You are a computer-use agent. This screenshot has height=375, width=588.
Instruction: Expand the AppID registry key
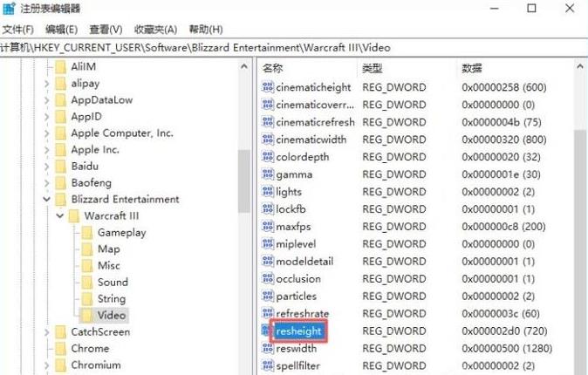[47, 117]
